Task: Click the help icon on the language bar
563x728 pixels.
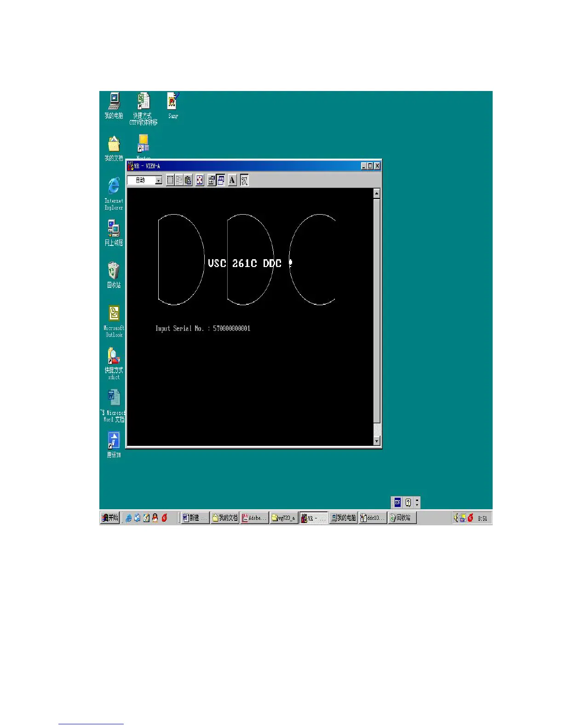Action: pos(408,502)
